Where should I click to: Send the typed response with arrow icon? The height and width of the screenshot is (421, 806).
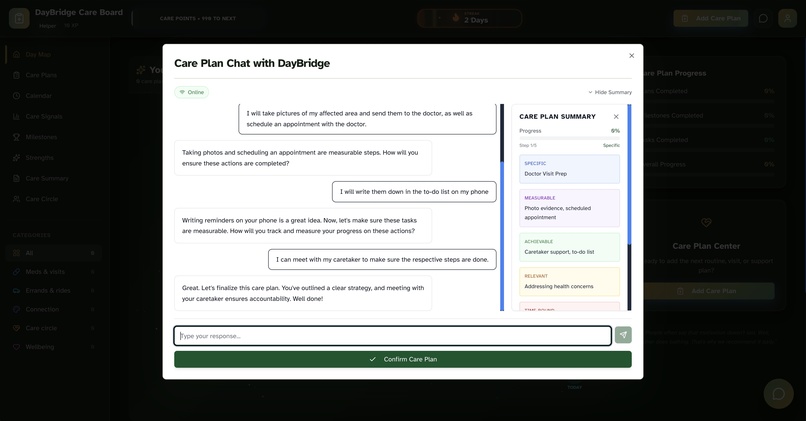pos(623,335)
